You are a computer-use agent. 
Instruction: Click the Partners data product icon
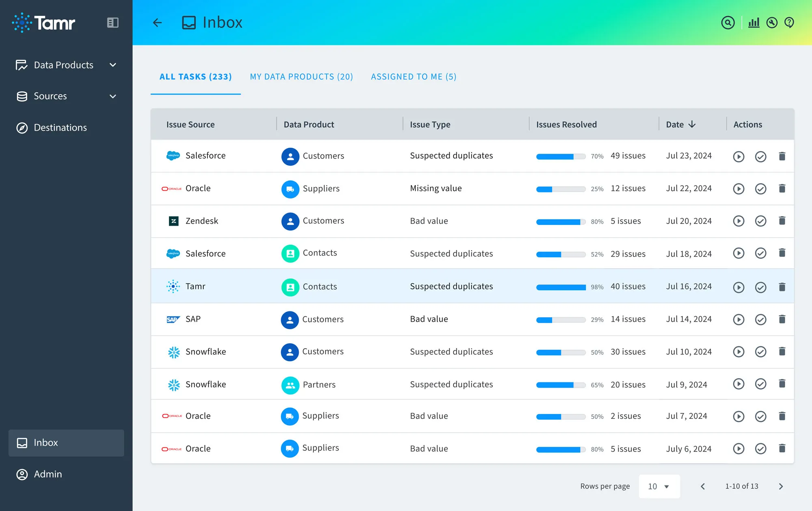pos(290,385)
